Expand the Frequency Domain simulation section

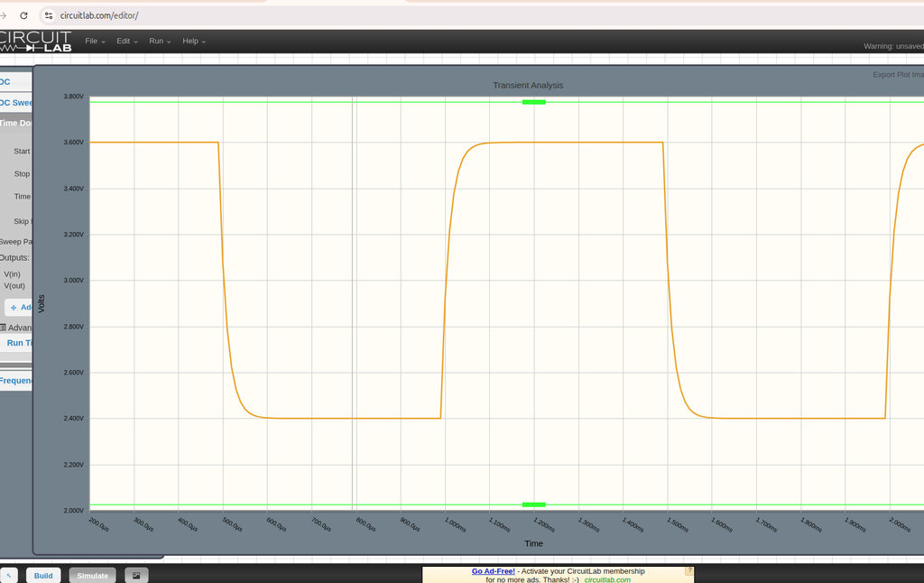coord(16,381)
